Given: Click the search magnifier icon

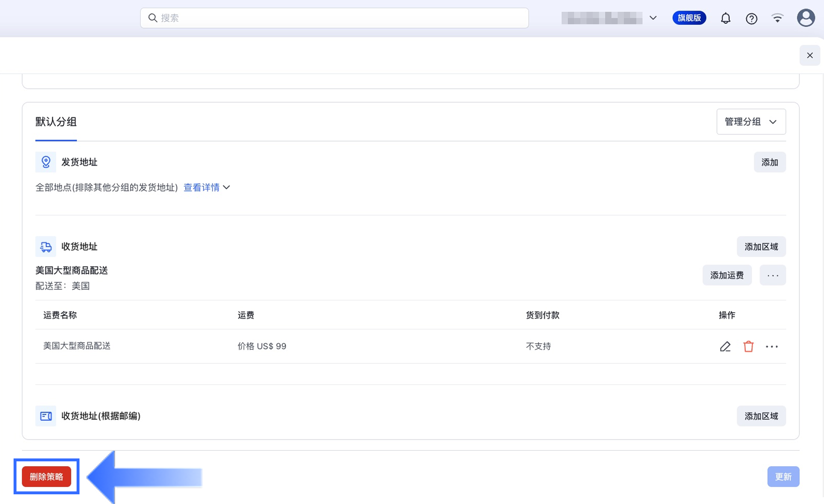Looking at the screenshot, I should [x=153, y=18].
